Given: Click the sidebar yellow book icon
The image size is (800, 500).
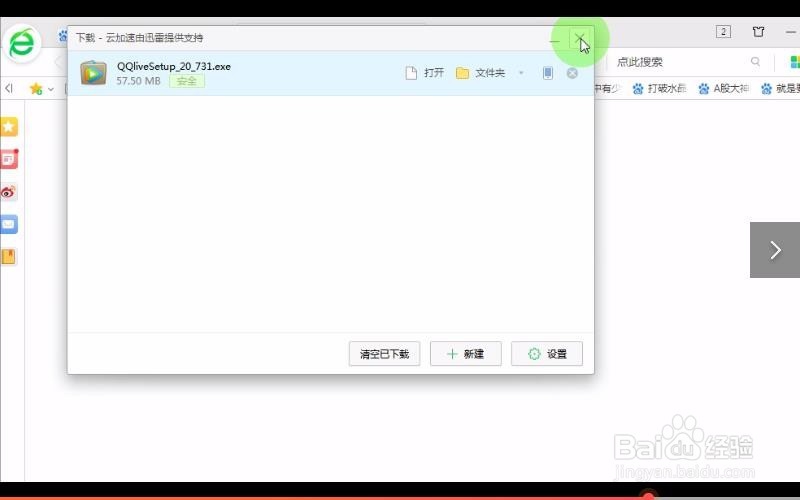Looking at the screenshot, I should coord(9,257).
